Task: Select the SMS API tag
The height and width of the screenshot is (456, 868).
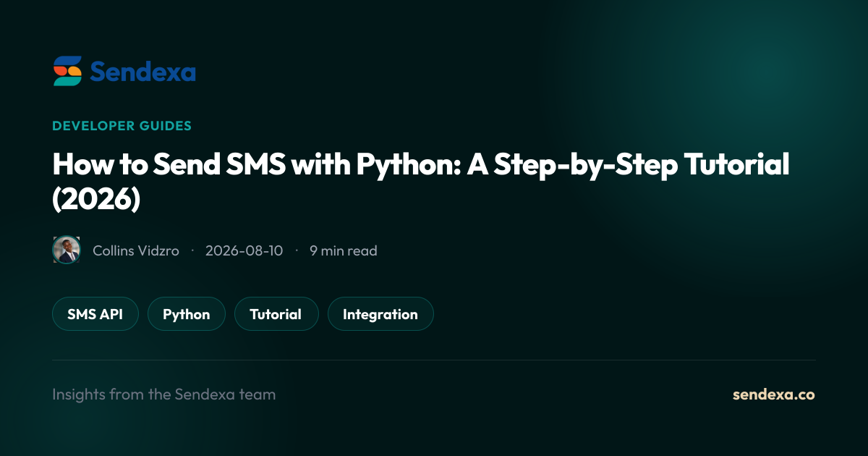Action: [95, 314]
